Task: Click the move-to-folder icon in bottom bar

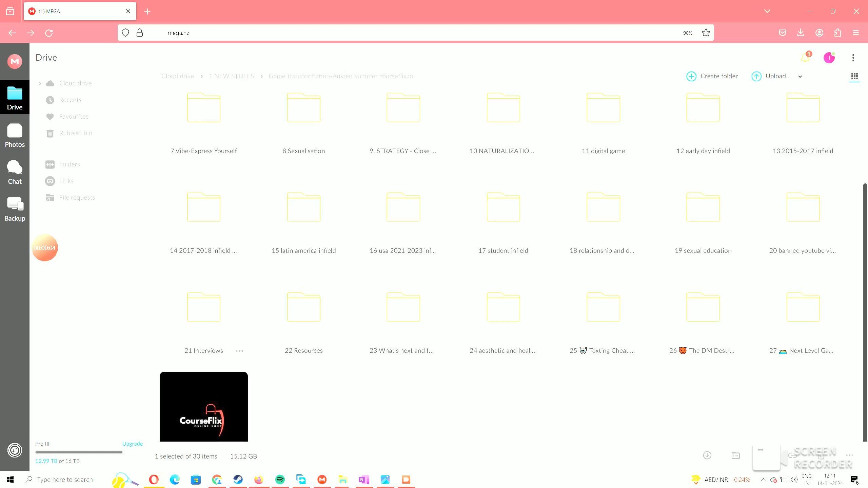Action: [x=735, y=455]
